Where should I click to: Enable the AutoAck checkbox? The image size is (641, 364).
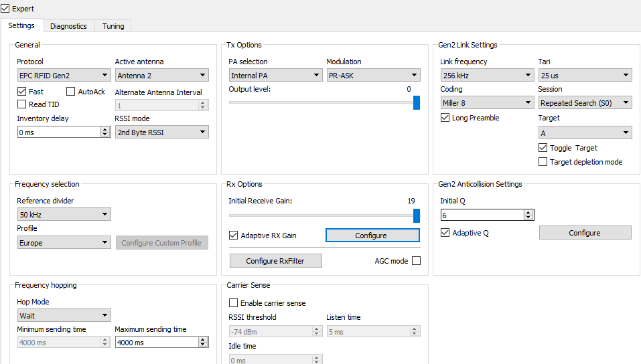71,91
